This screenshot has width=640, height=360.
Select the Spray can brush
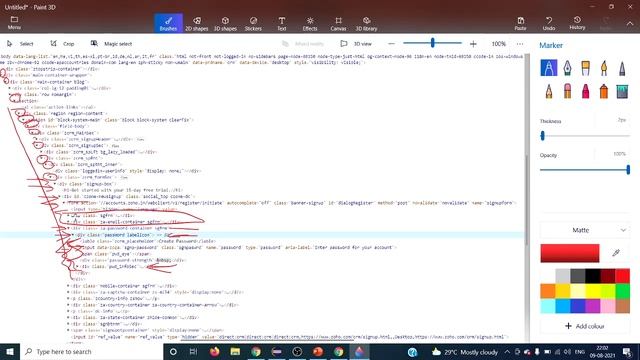(604, 91)
